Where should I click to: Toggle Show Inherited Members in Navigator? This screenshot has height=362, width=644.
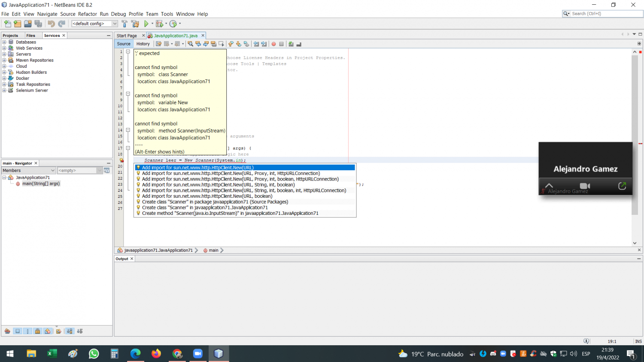click(7, 331)
